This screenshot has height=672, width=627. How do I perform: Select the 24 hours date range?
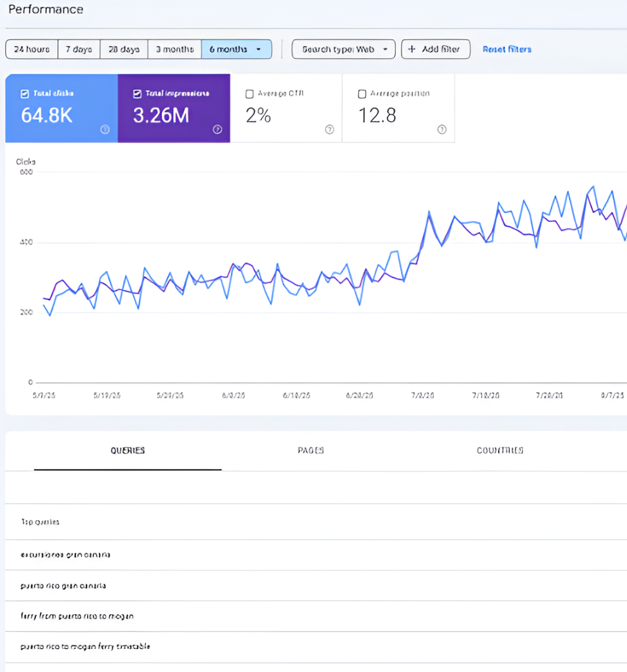[32, 49]
